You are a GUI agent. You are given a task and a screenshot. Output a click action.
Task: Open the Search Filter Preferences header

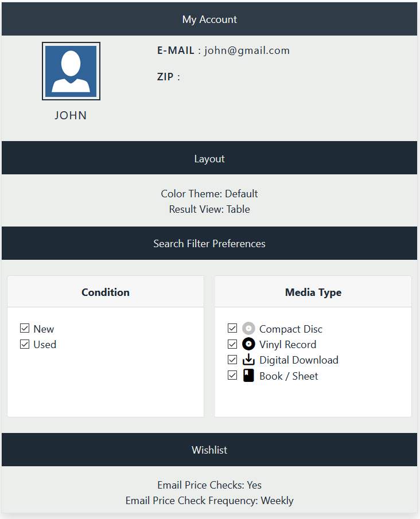click(x=209, y=244)
